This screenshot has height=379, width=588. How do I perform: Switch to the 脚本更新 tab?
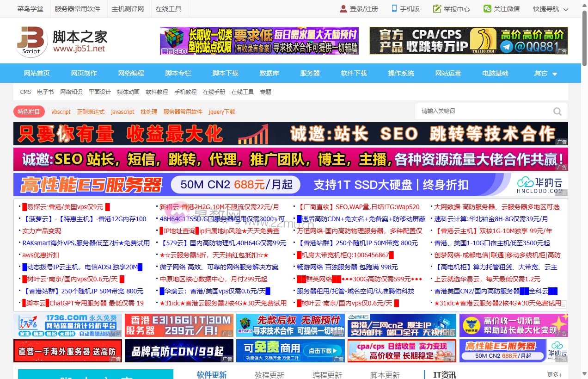click(385, 375)
